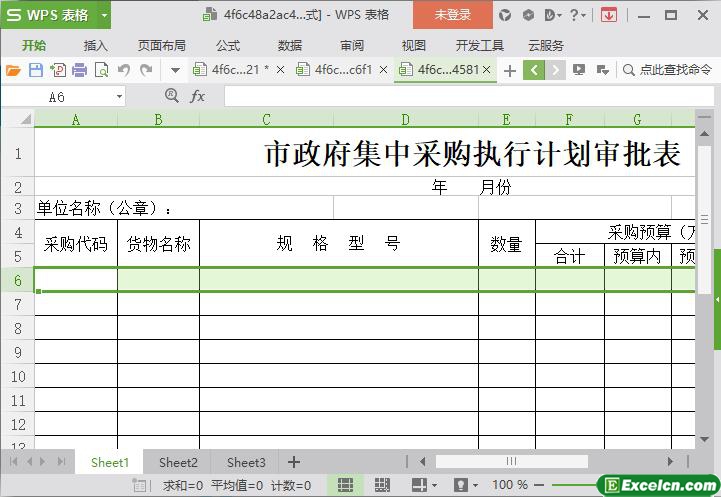Open the 视图 tab
721x497 pixels.
(413, 46)
